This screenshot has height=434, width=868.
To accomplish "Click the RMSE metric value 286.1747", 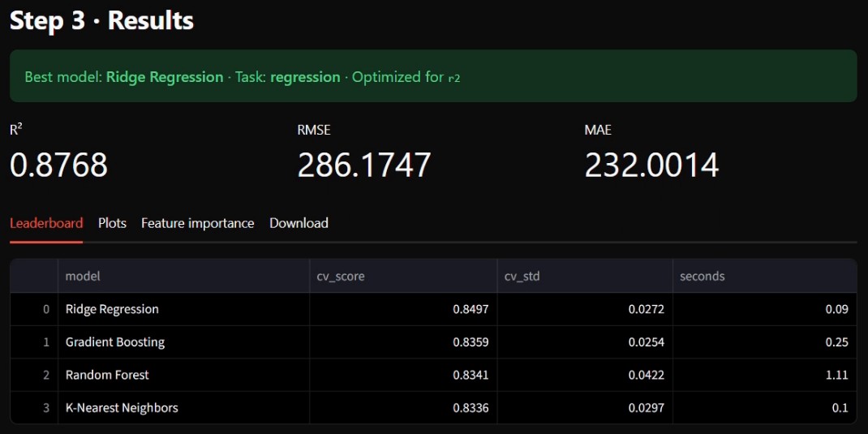I will (364, 165).
